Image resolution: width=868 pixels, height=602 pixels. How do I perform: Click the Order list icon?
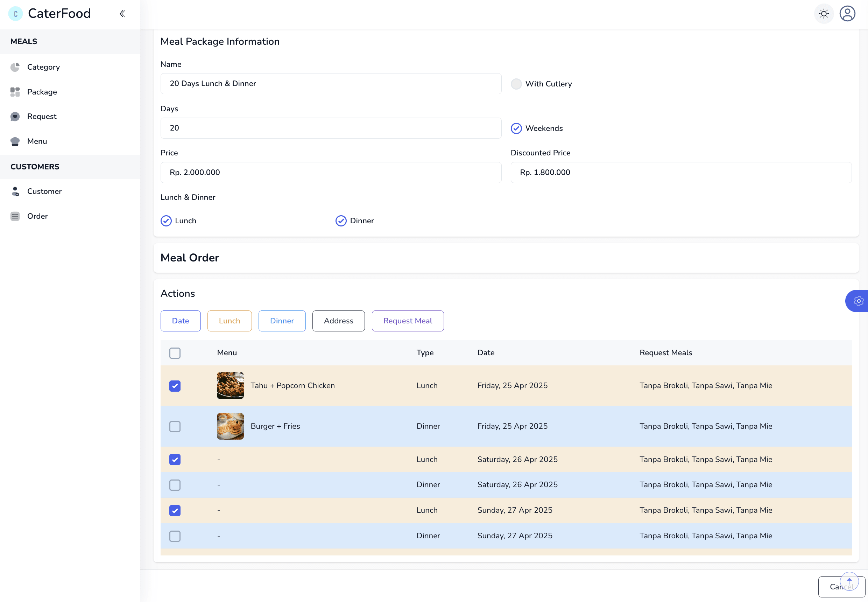[15, 216]
